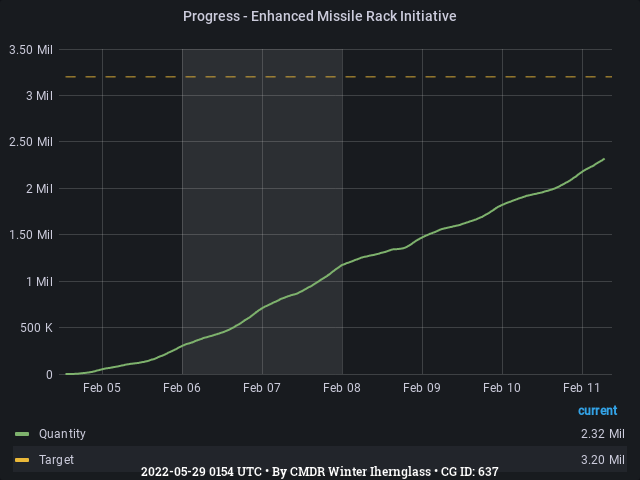Image resolution: width=640 pixels, height=480 pixels.
Task: Sort legend by the current column header
Action: tap(598, 410)
